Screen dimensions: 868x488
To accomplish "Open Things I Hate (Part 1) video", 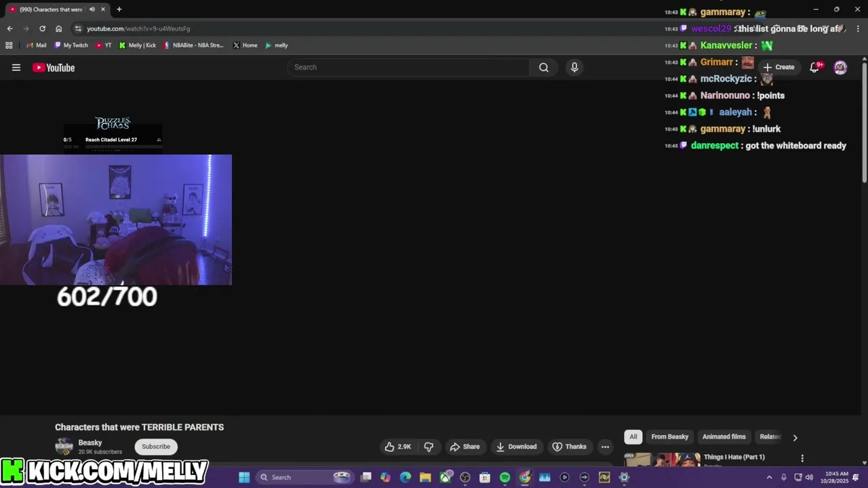I will [x=734, y=457].
